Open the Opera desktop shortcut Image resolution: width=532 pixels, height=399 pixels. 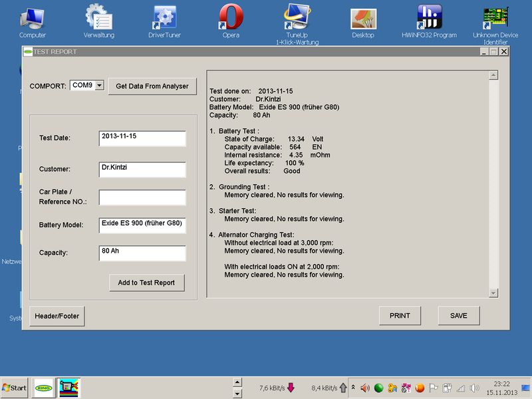231,20
